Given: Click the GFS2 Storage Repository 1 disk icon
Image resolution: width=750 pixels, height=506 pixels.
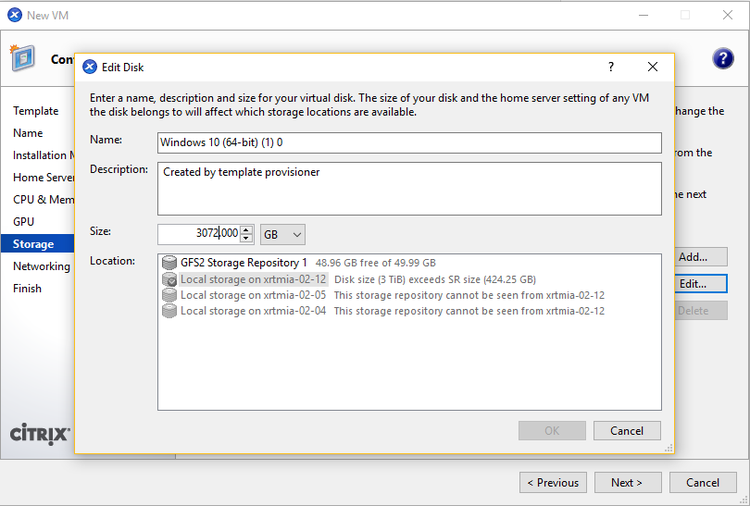Looking at the screenshot, I should [169, 263].
